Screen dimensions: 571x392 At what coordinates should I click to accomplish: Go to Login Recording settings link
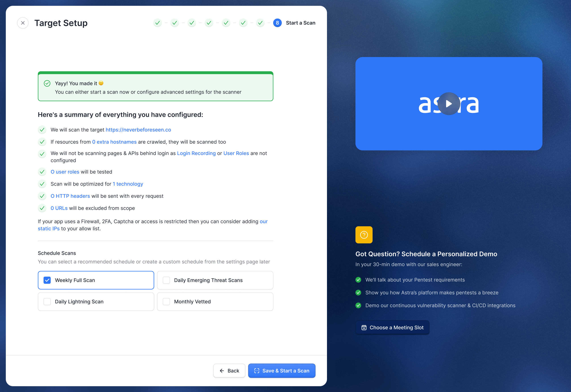(x=196, y=153)
